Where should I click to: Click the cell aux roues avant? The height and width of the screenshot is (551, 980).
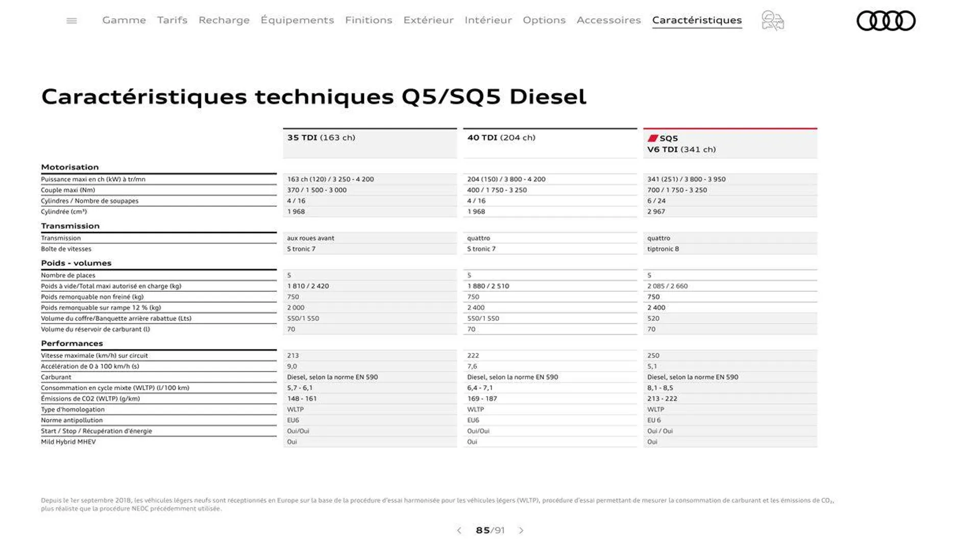coord(310,238)
